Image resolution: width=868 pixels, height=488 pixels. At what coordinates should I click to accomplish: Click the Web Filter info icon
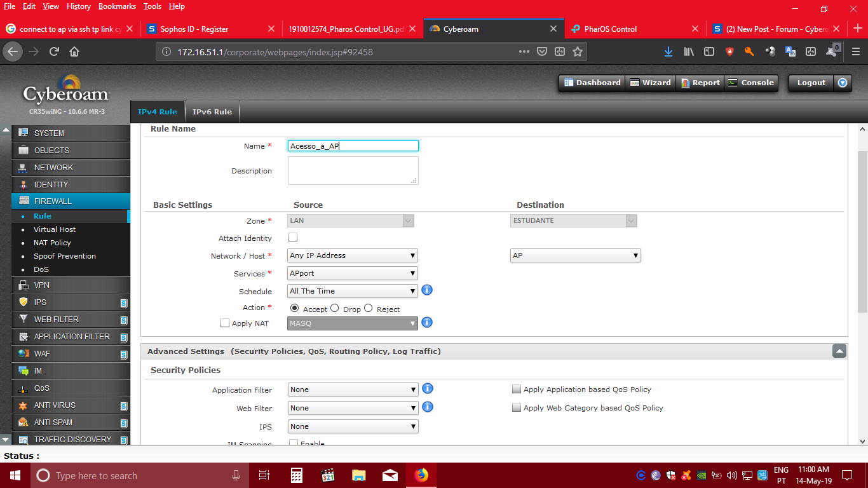tap(428, 407)
